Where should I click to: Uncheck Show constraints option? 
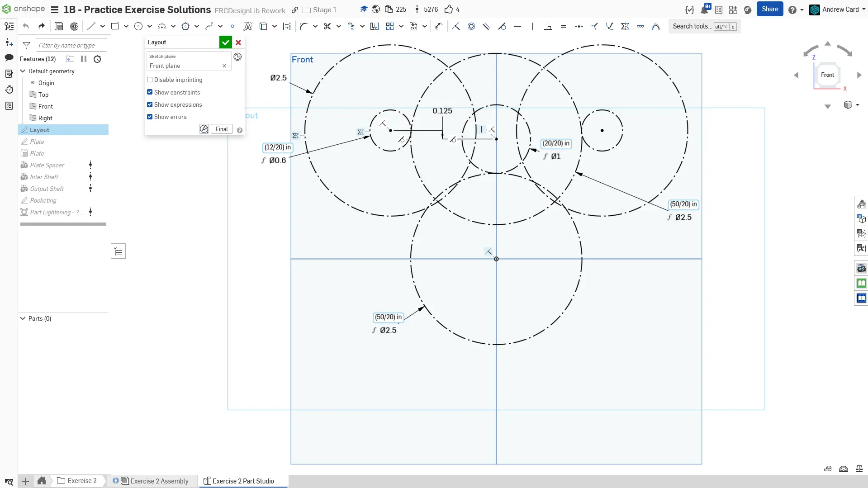coord(150,92)
